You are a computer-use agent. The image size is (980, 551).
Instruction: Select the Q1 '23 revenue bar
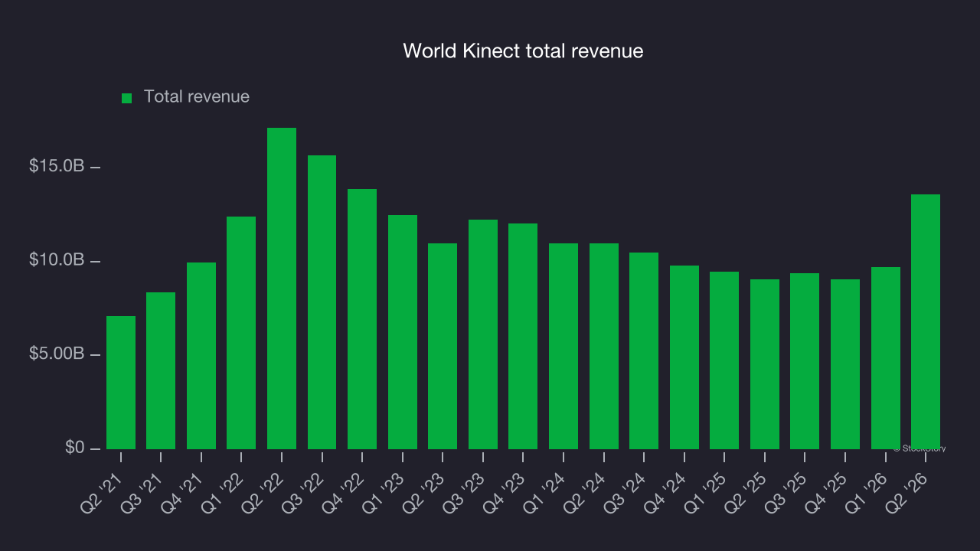tap(403, 332)
